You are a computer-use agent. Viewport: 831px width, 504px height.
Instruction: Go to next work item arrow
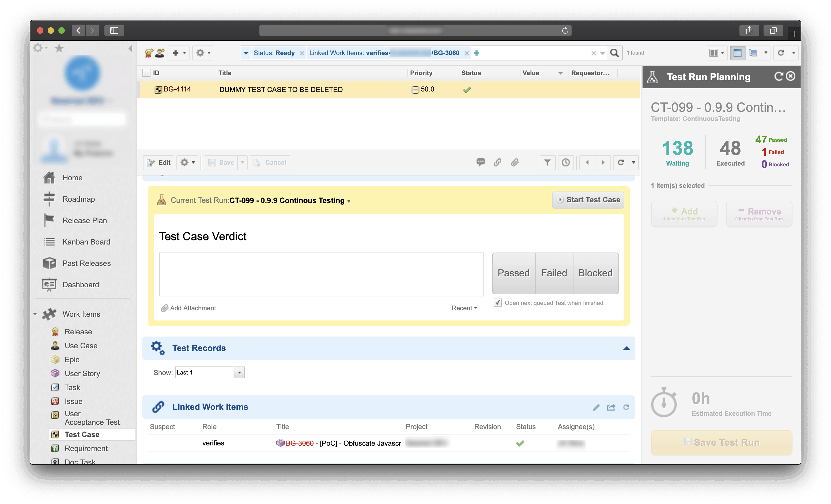click(x=603, y=162)
